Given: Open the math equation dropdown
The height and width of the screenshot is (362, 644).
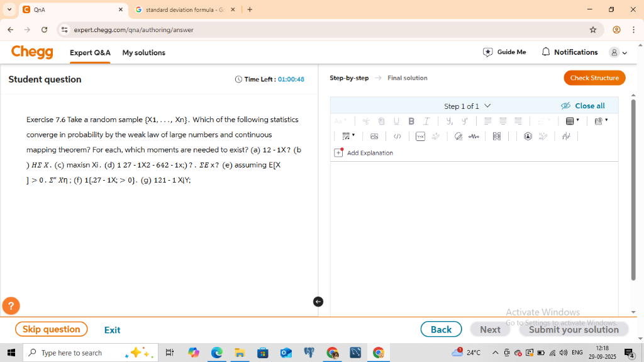Looking at the screenshot, I should [x=348, y=136].
